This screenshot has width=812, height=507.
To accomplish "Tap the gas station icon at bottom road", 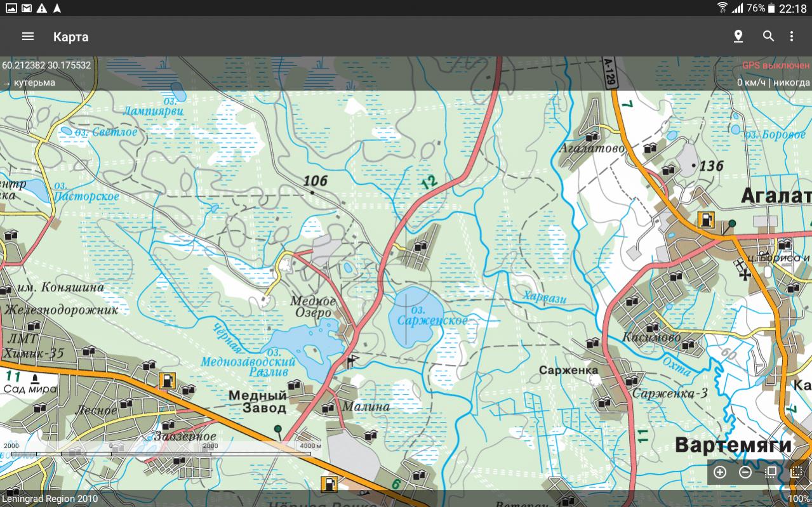I will pos(329,484).
